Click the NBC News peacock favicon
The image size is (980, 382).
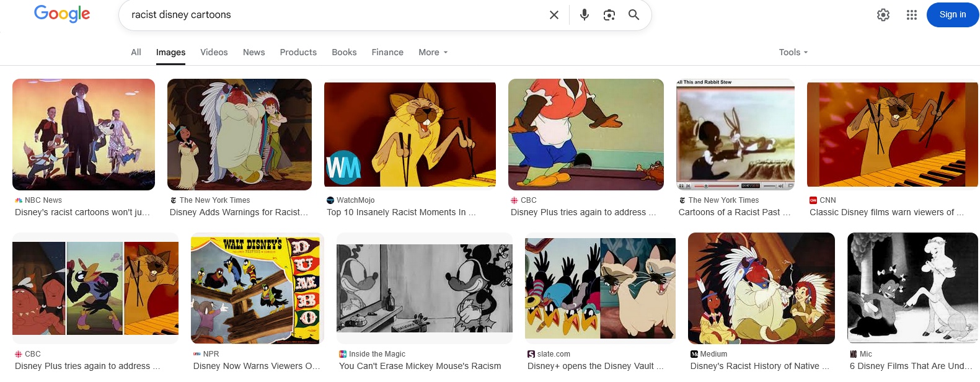pos(19,200)
